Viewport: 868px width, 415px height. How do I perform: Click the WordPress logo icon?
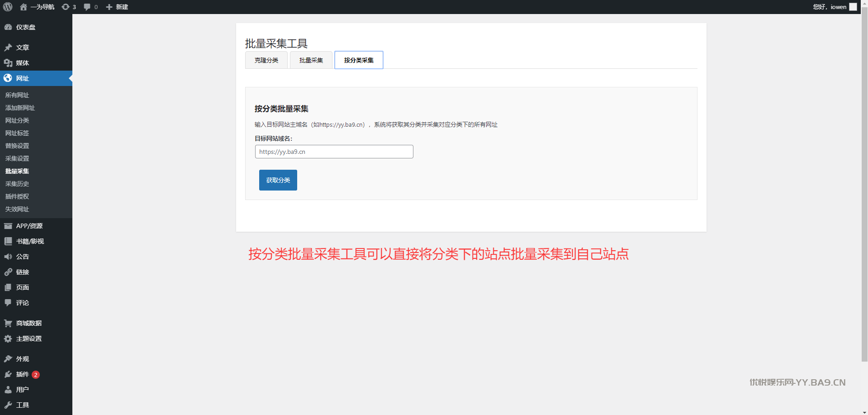coord(8,7)
